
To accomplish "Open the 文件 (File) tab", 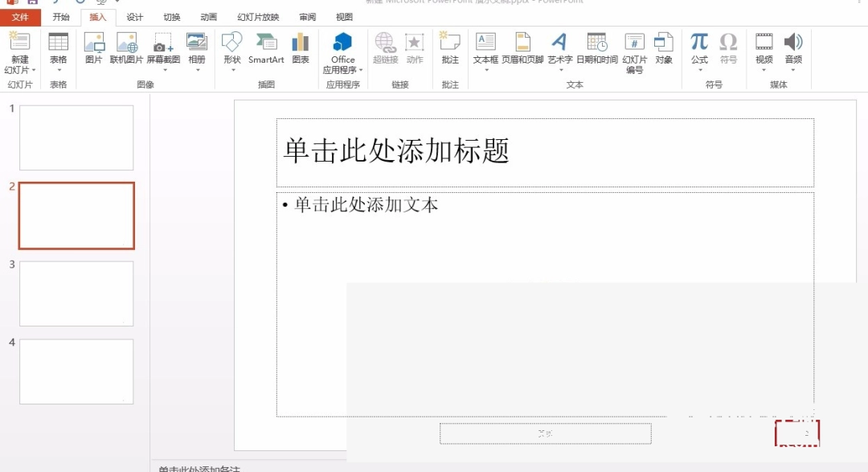I will coord(20,17).
